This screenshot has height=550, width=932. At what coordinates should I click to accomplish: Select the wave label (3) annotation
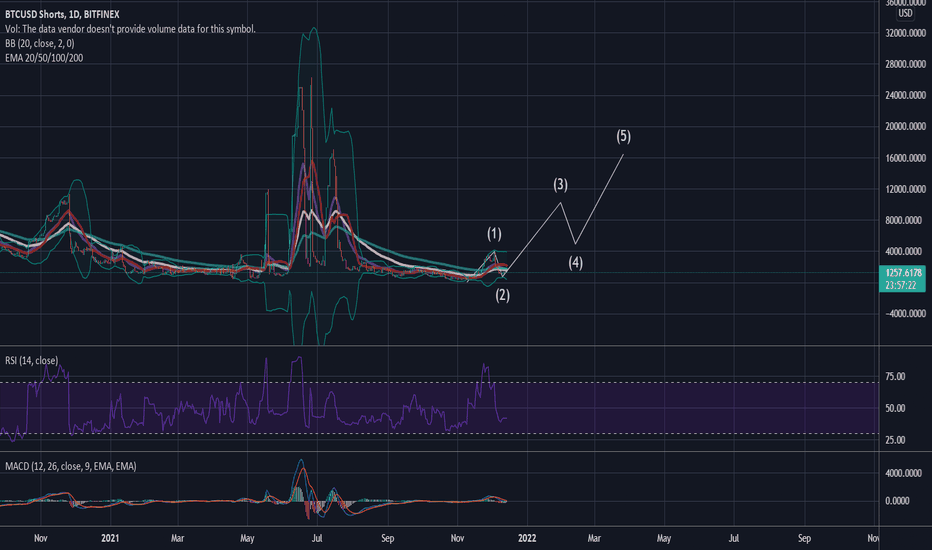(x=561, y=185)
